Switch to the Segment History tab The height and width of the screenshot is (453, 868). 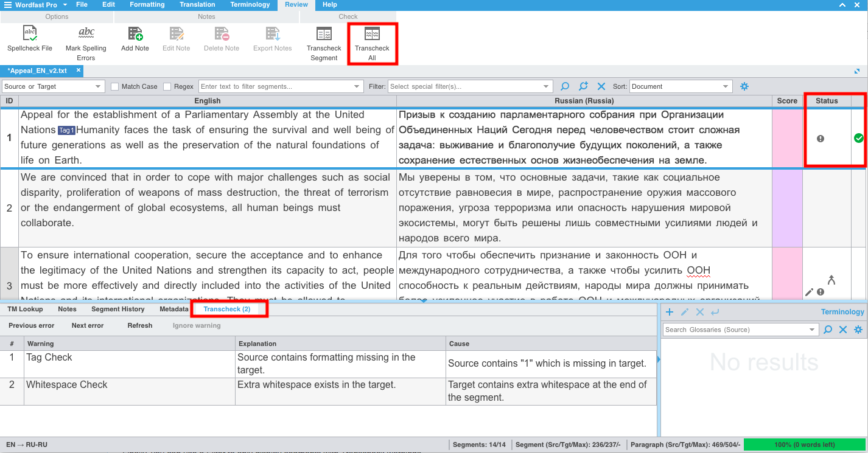click(118, 309)
